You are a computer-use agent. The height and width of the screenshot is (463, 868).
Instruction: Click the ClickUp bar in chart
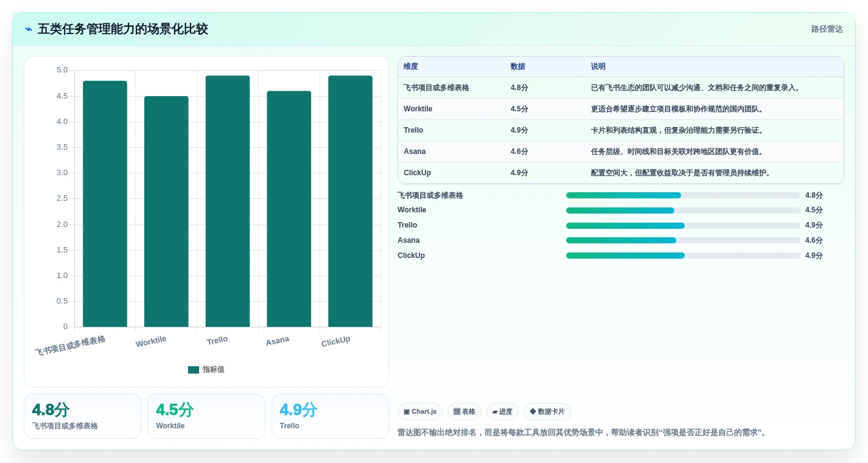350,201
